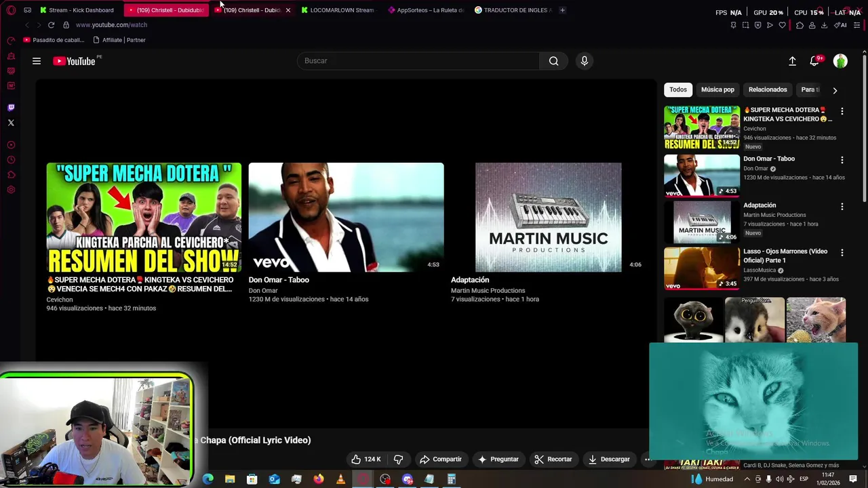Open Affiliate | Partner bookmark
This screenshot has width=868, height=488.
[119, 40]
